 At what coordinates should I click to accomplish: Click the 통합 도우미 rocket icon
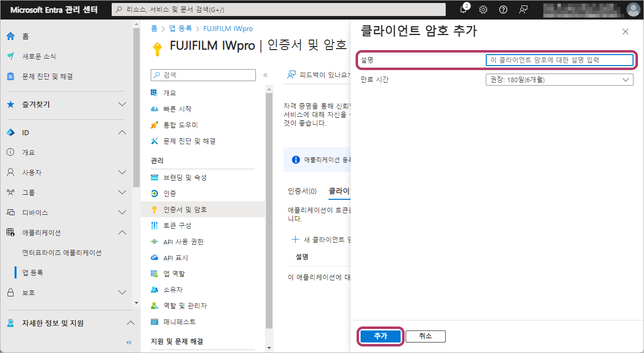tap(154, 125)
